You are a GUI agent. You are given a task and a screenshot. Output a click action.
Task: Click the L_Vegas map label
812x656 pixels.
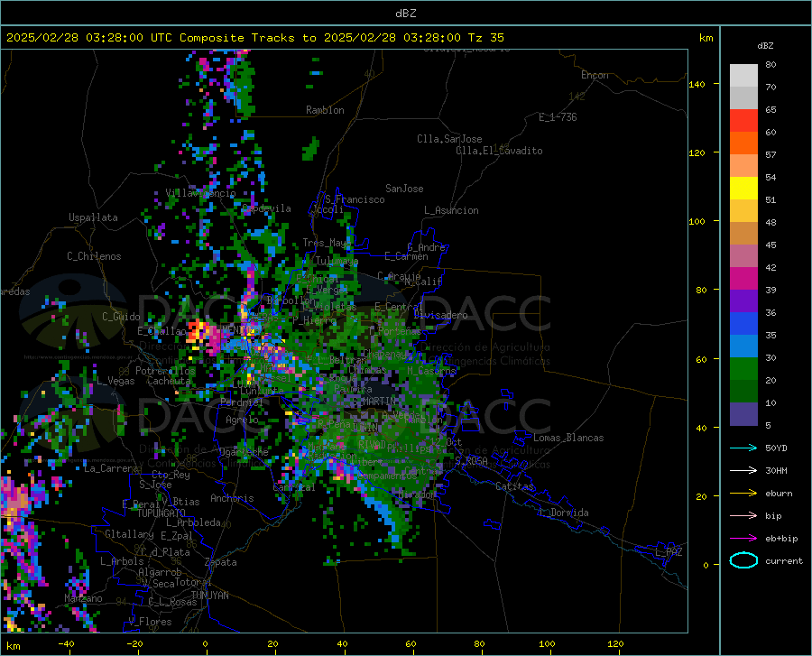tap(115, 381)
